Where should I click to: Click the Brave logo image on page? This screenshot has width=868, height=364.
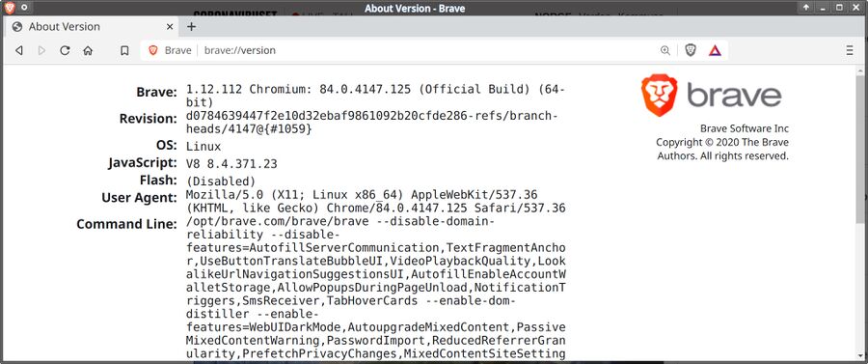(x=712, y=96)
